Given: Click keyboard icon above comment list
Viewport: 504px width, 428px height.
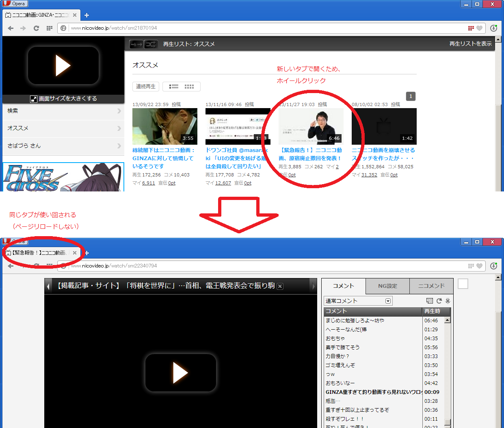Looking at the screenshot, I should 430,301.
